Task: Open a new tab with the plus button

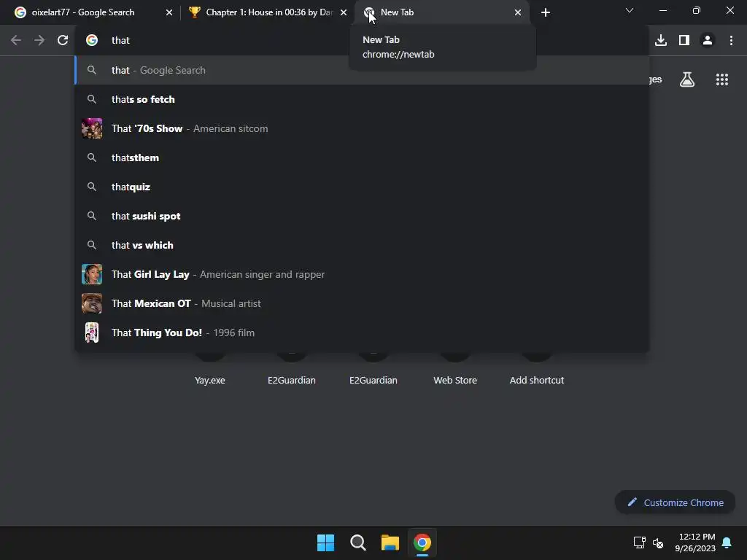Action: [x=546, y=12]
